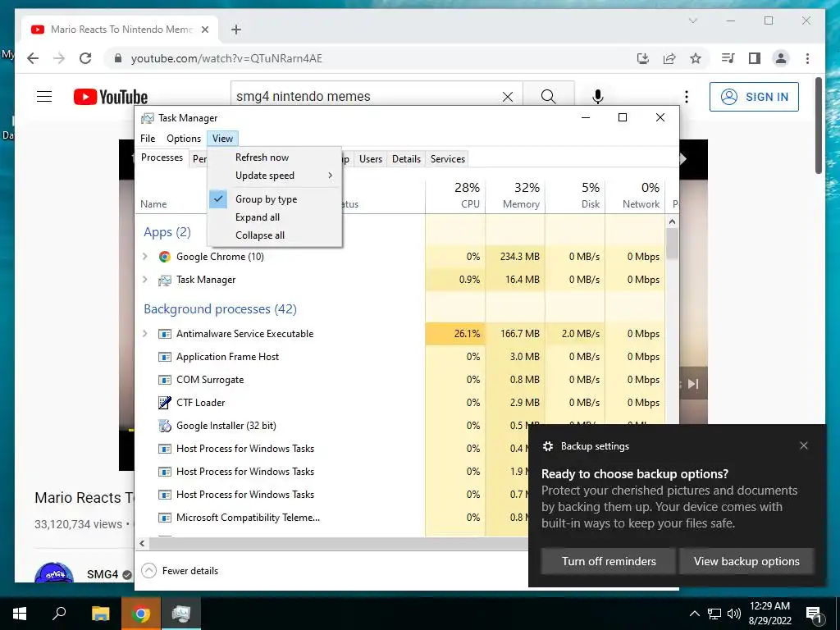Open the File menu in Task Manager
The width and height of the screenshot is (840, 630).
click(148, 139)
